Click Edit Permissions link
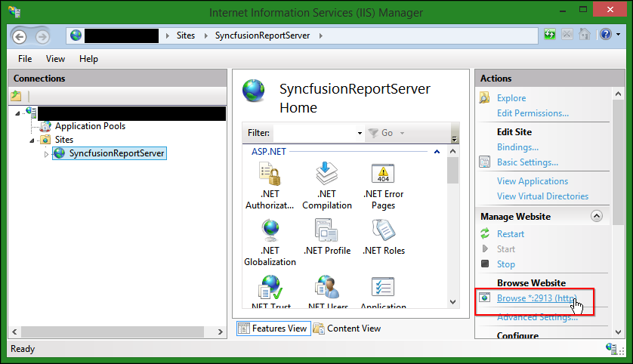633x364 pixels. [533, 113]
